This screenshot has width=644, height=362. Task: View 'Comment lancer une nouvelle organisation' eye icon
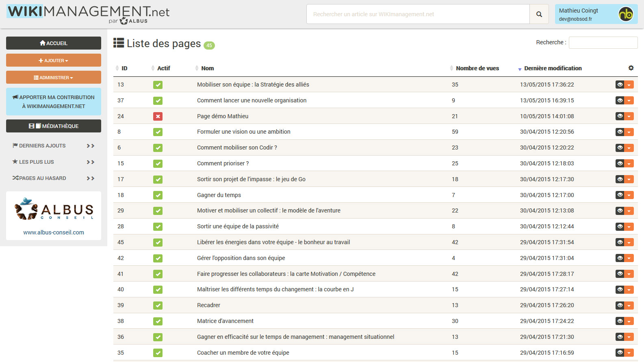click(x=620, y=100)
